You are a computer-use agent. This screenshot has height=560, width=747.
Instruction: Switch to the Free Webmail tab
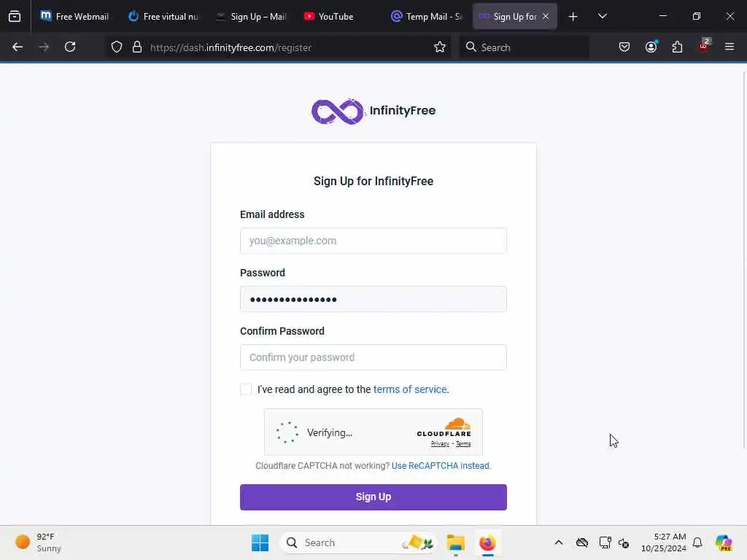click(74, 17)
